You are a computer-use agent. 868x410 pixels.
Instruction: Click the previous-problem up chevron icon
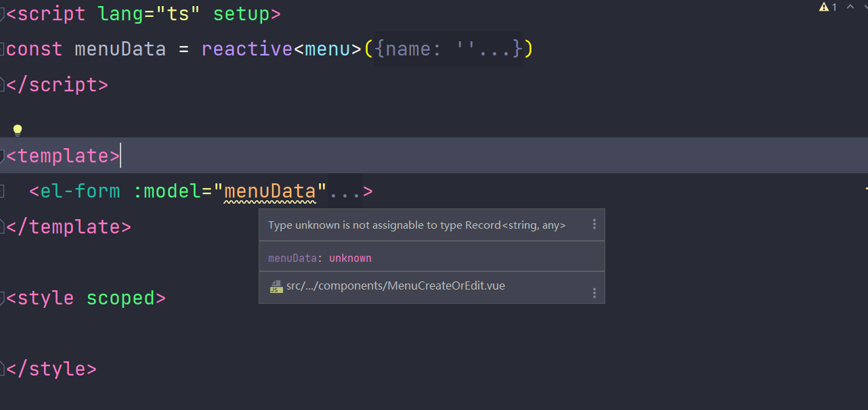[850, 6]
